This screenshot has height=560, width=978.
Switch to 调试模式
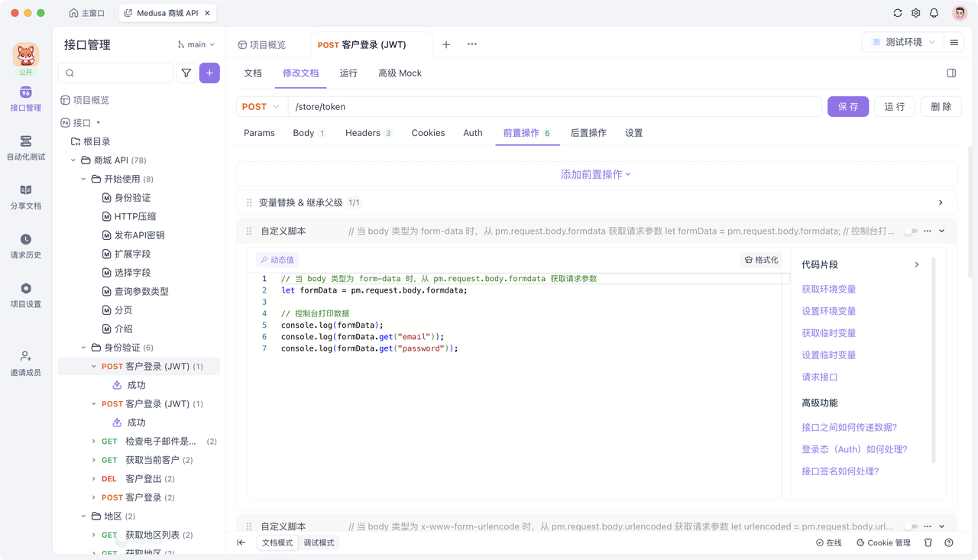319,542
